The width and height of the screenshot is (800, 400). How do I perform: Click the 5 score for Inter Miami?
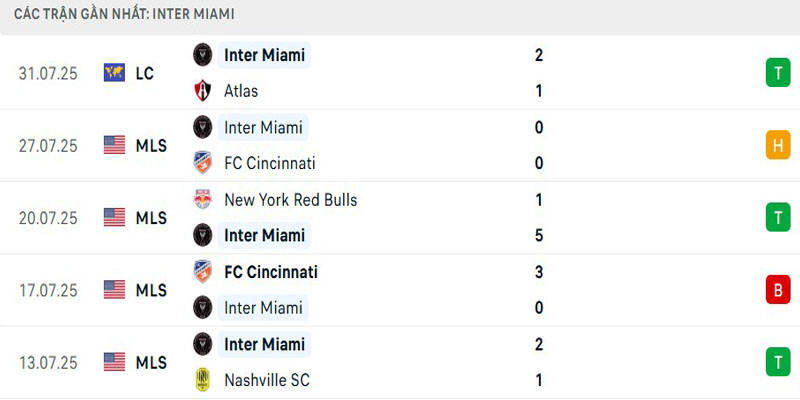pos(539,235)
